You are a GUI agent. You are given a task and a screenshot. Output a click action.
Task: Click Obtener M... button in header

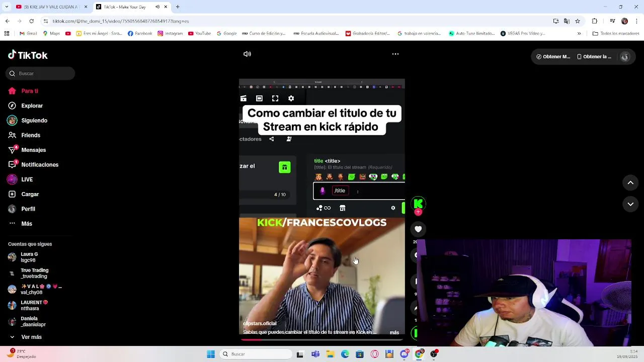[x=553, y=57]
